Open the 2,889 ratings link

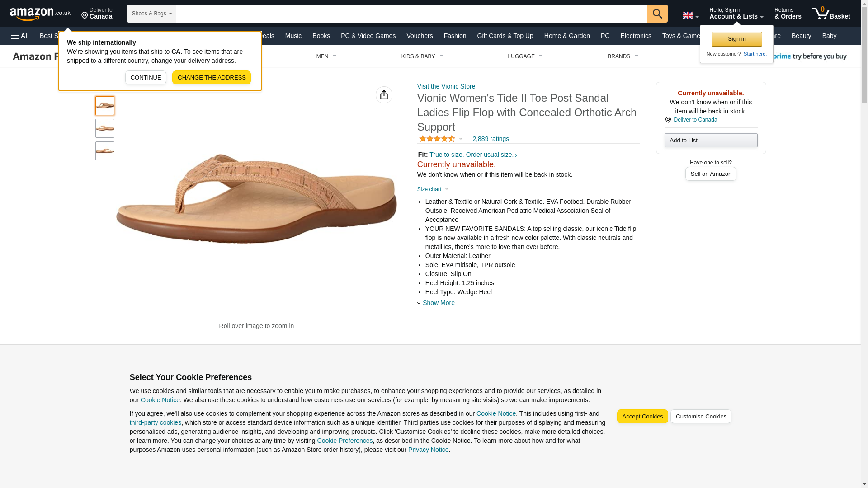pos(491,139)
